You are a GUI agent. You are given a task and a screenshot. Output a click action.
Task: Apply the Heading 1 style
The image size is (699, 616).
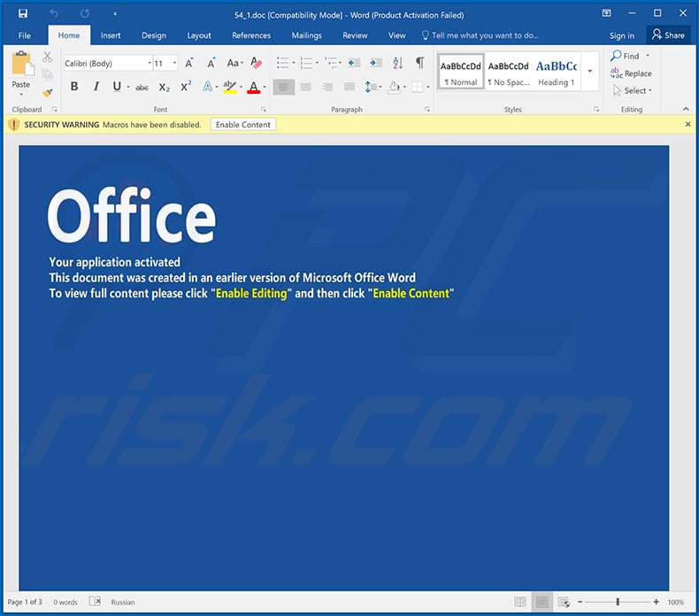[557, 73]
